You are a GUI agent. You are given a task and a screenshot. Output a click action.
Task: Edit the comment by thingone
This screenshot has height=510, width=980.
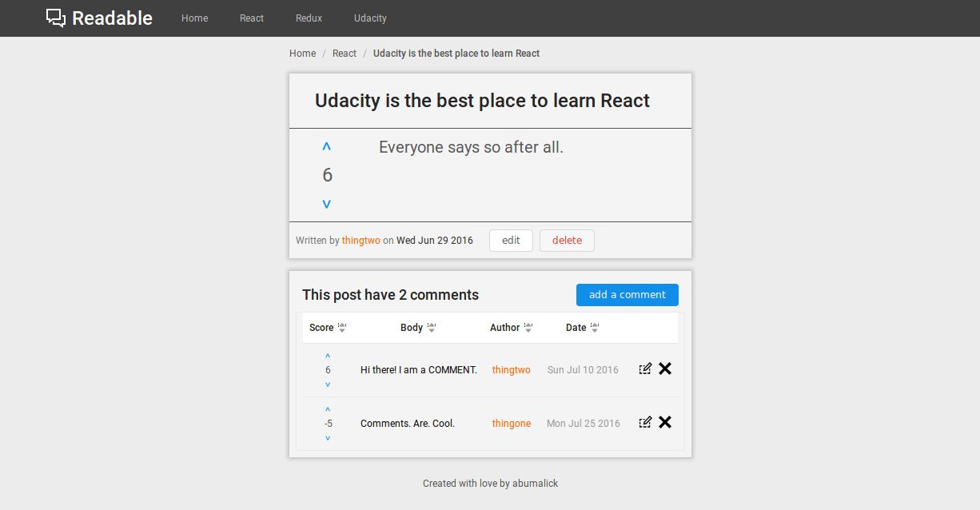(645, 422)
